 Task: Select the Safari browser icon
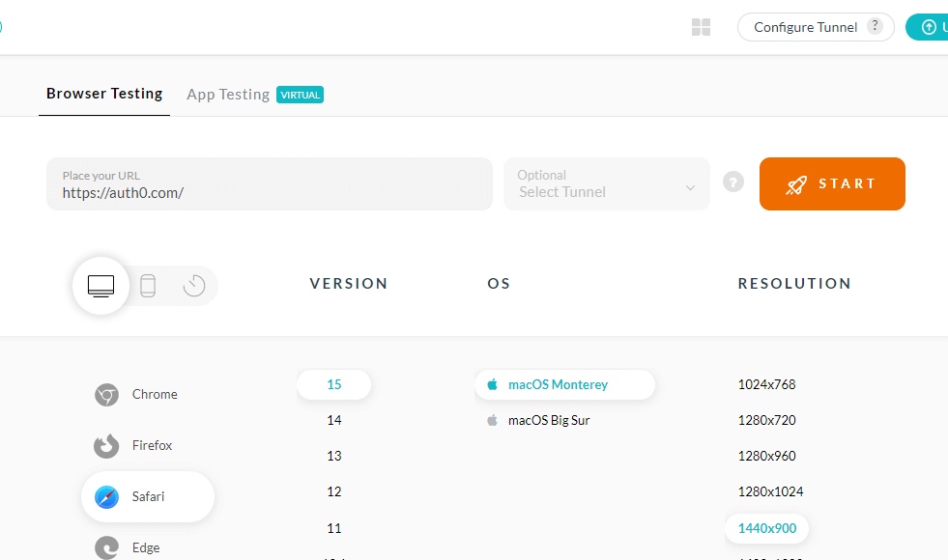tap(106, 496)
